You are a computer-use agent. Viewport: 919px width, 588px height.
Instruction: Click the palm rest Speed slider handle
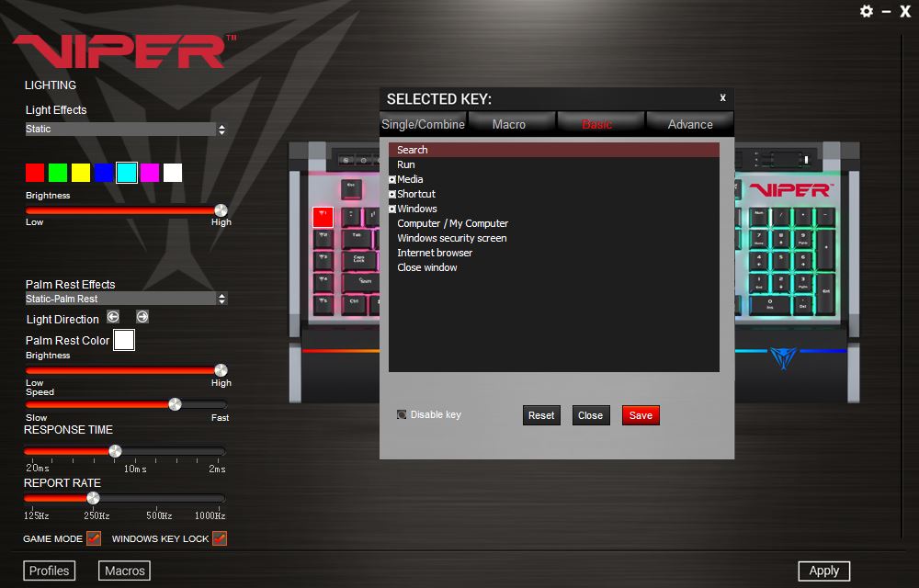pyautogui.click(x=175, y=404)
